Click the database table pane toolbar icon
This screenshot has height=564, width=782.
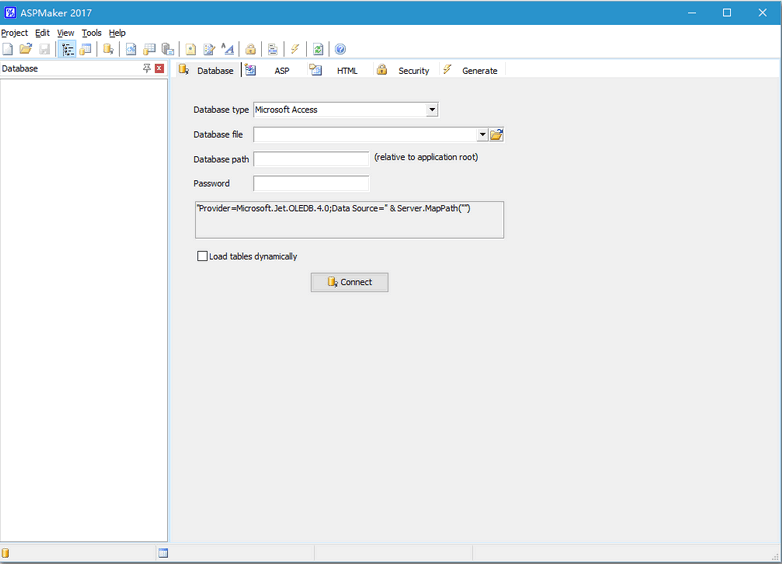coord(86,49)
